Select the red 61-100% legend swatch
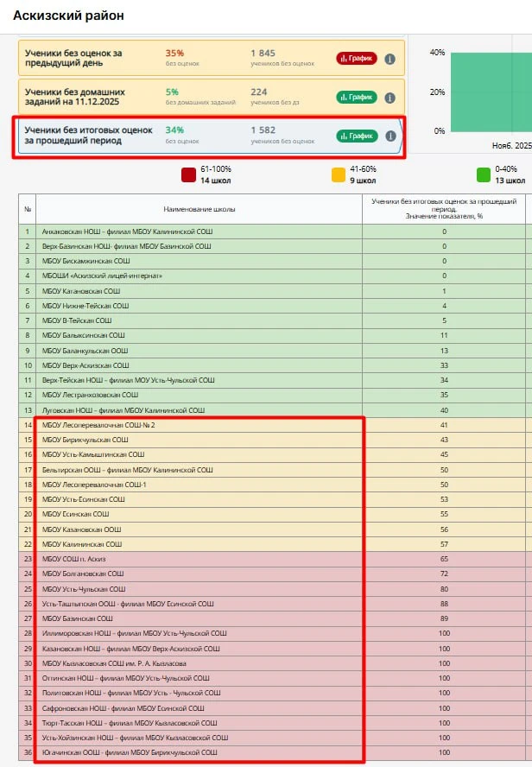Image resolution: width=532 pixels, height=767 pixels. coord(188,174)
